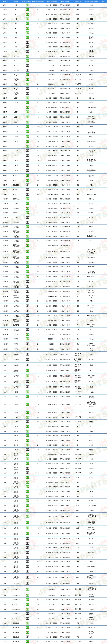
Task: Select the 85kW / 115KM power cell
Action: (65, 246)
